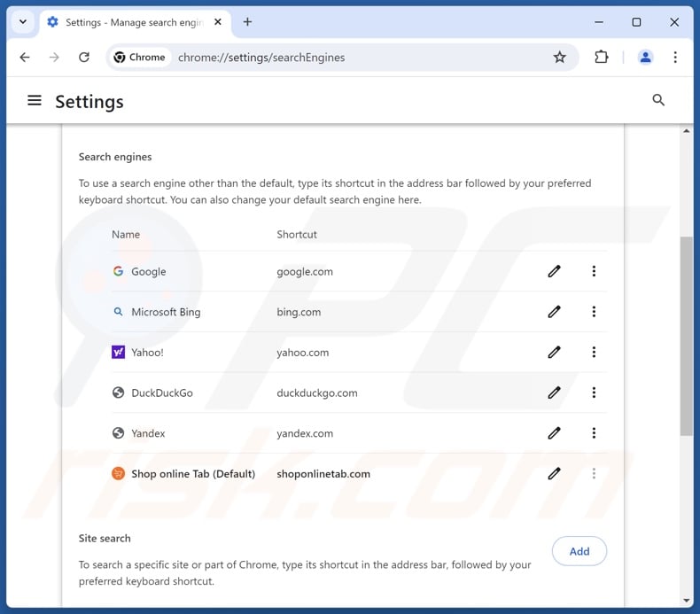
Task: Open a new tab
Action: pos(247,22)
